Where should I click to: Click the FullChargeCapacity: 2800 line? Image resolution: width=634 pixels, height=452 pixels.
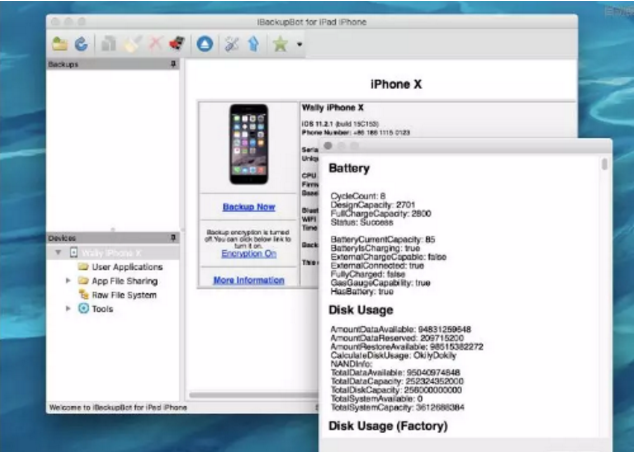(x=381, y=213)
